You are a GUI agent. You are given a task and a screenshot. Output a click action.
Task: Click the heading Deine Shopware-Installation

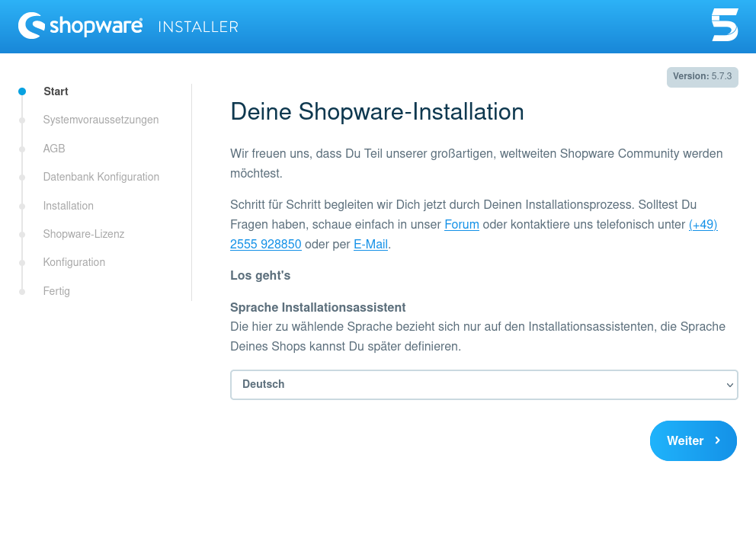click(377, 112)
